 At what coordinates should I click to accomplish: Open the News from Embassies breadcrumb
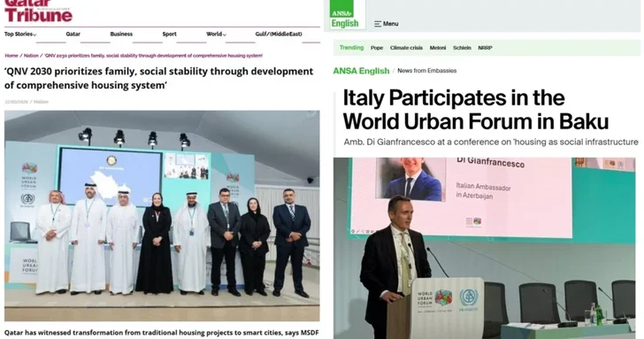point(426,71)
